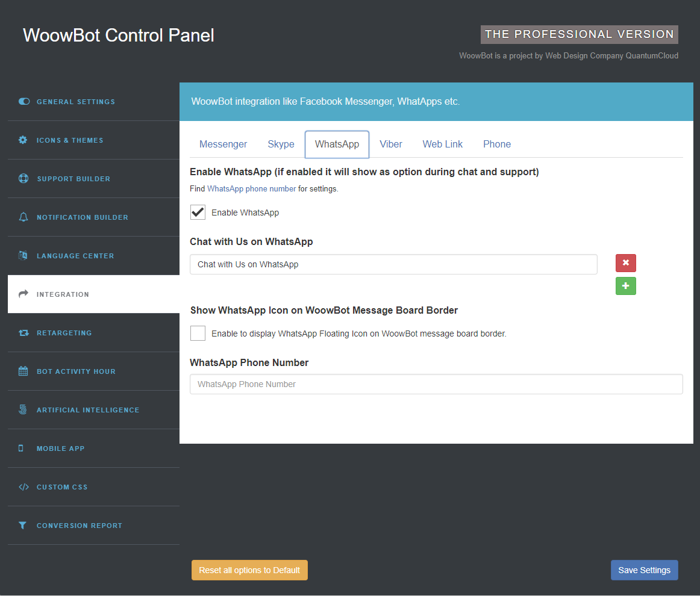Click the Icons & Themes gear icon
This screenshot has height=596, width=700.
23,140
